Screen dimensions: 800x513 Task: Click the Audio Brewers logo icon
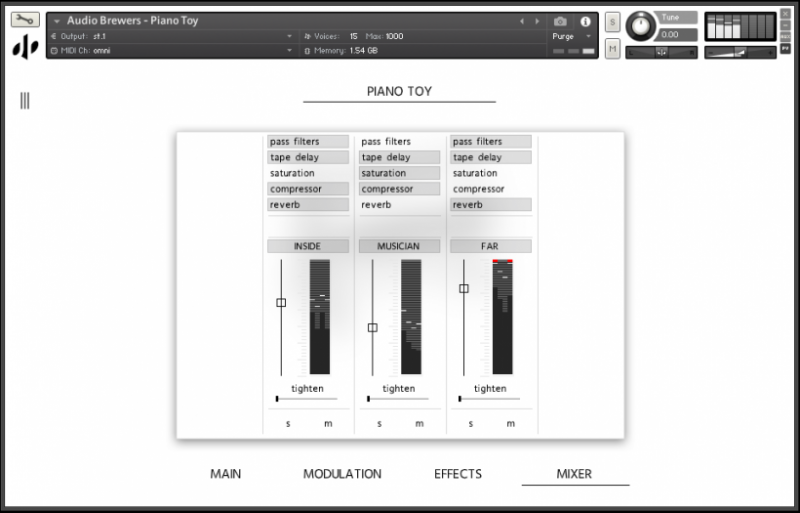pos(25,47)
